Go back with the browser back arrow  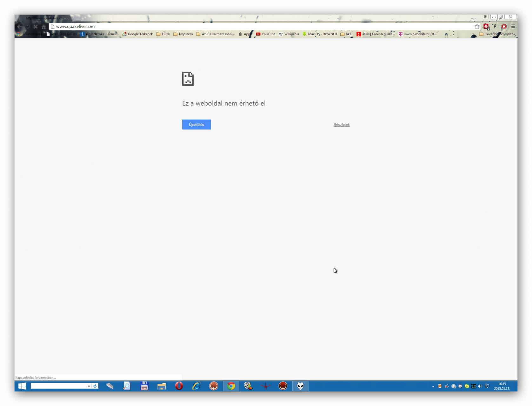(x=20, y=27)
